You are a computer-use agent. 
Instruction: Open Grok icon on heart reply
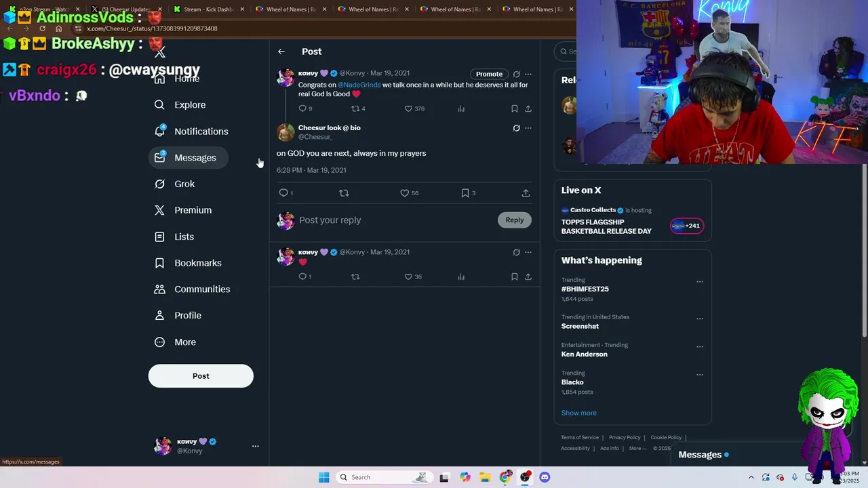click(516, 253)
